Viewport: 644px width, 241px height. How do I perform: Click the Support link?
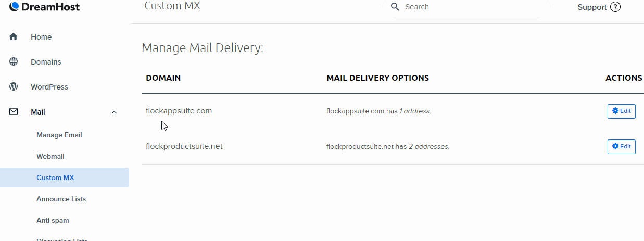pos(592,7)
